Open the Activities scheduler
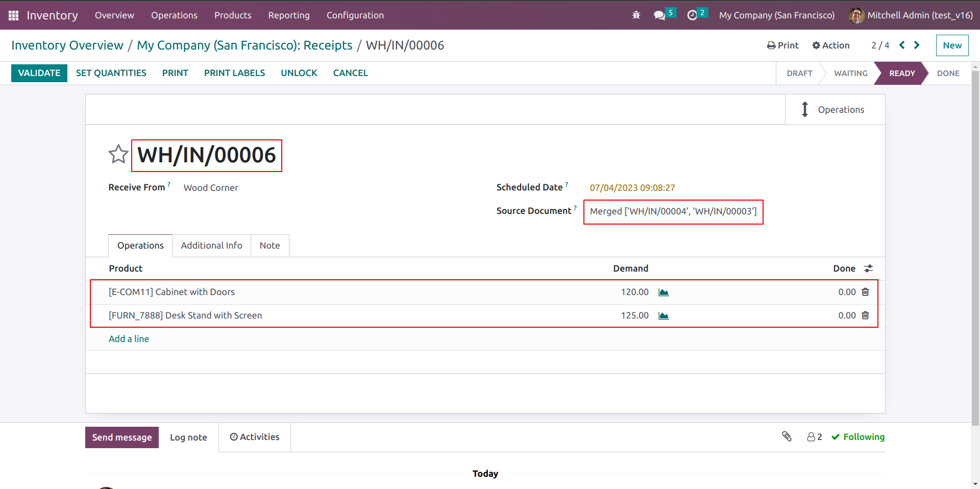The height and width of the screenshot is (489, 980). (x=255, y=437)
